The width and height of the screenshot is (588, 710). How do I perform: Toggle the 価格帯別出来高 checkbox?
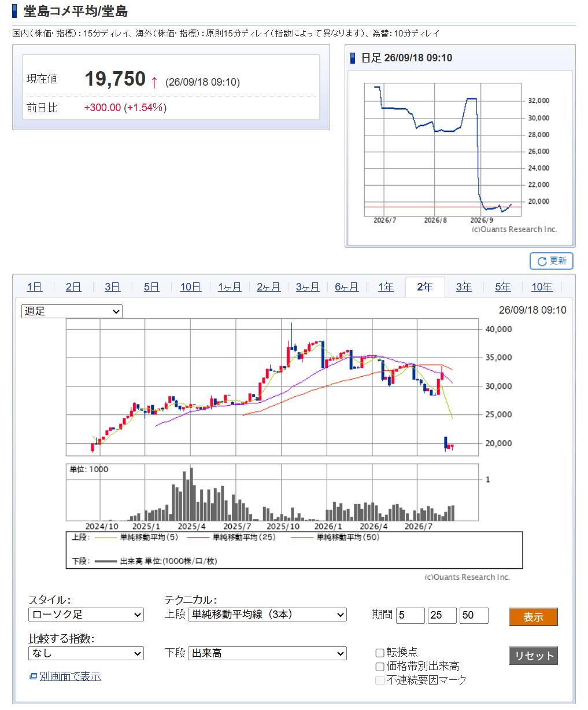coord(380,667)
